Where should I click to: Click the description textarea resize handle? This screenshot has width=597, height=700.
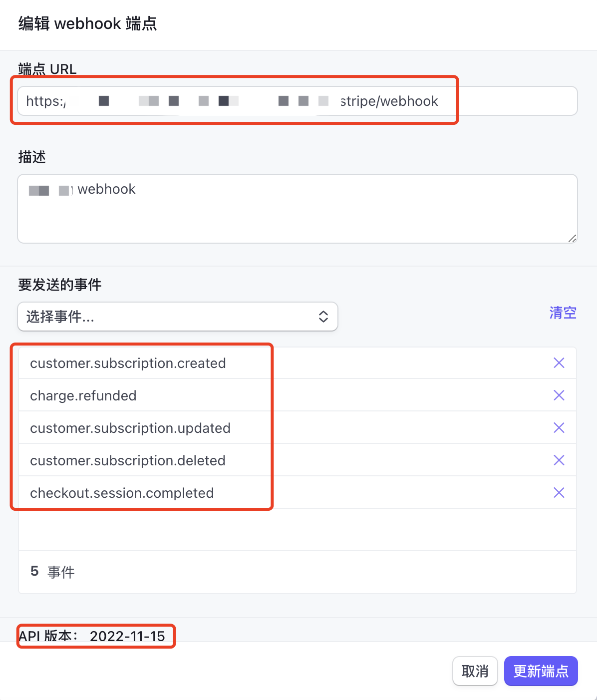click(573, 239)
